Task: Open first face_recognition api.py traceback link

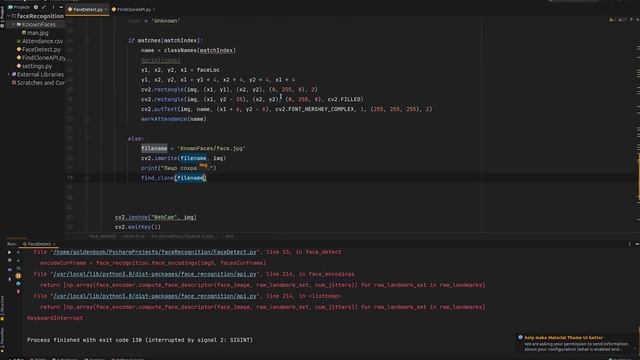Action: [x=155, y=274]
